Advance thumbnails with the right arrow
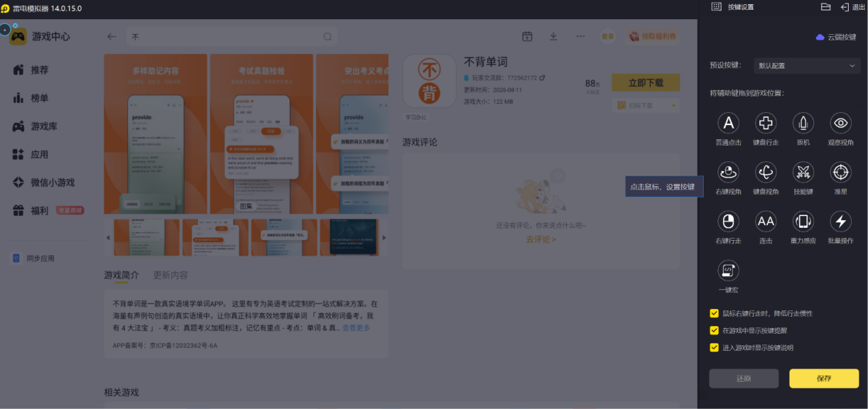Image resolution: width=868 pixels, height=409 pixels. [383, 237]
